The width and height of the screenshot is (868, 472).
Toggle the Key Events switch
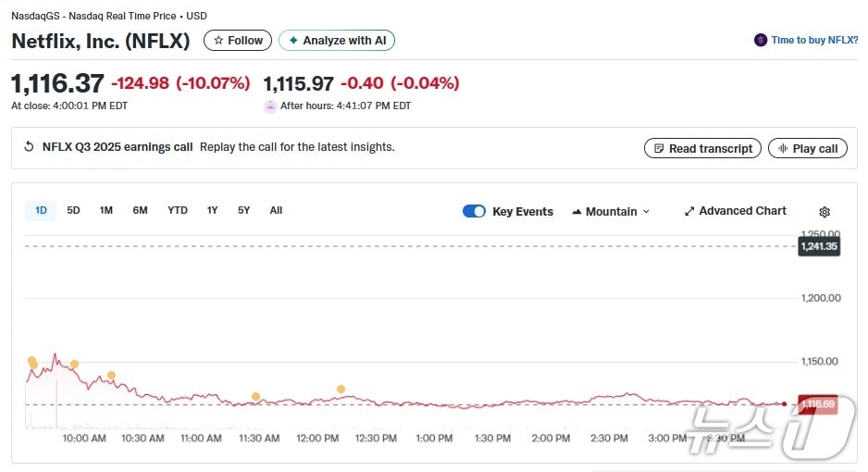[x=474, y=211]
